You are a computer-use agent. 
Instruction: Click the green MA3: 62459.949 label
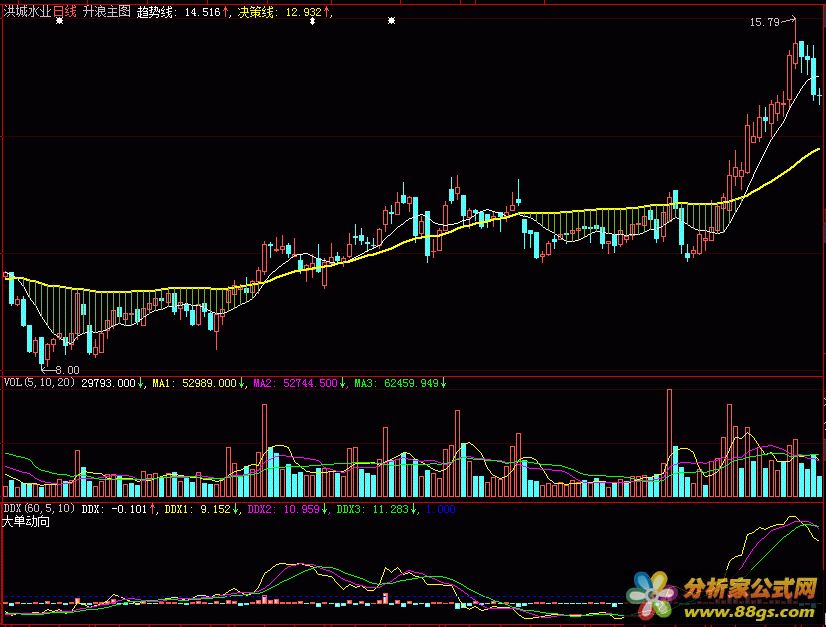pyautogui.click(x=396, y=383)
